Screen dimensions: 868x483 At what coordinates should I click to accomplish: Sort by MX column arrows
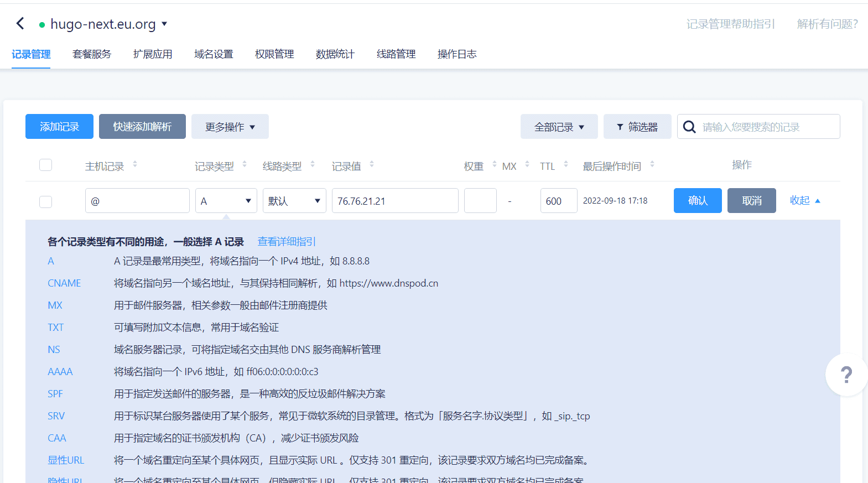(527, 164)
